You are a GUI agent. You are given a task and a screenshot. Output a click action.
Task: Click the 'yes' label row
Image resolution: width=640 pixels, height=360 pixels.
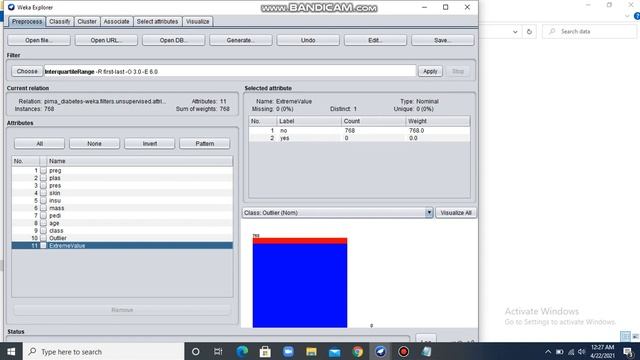click(360, 138)
